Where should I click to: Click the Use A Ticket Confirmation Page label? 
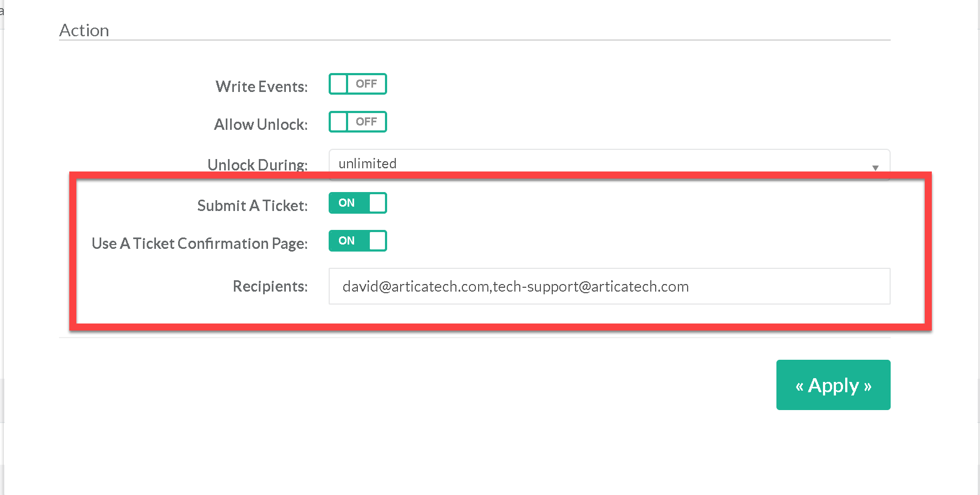point(199,243)
